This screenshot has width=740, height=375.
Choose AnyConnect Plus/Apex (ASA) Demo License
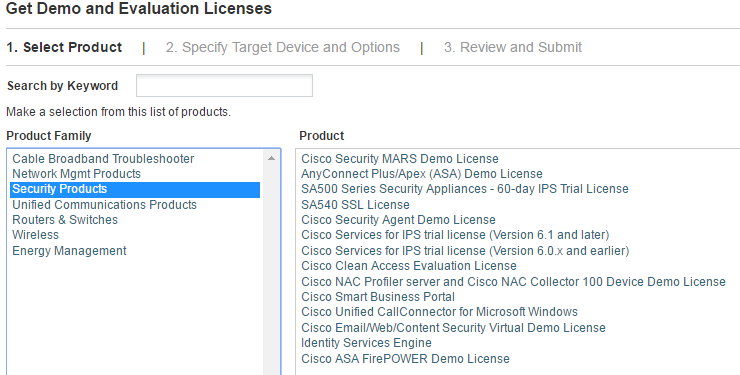tap(422, 174)
